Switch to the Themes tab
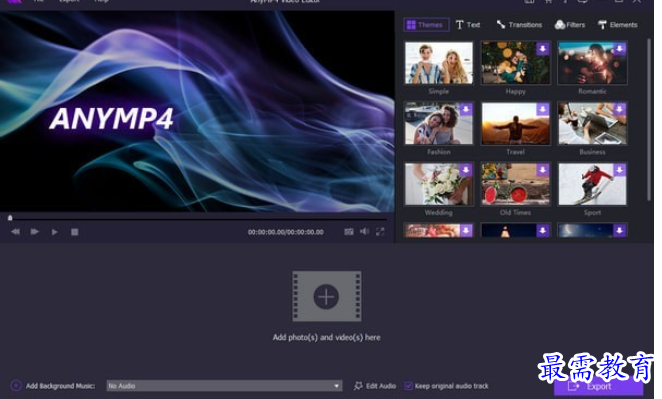This screenshot has width=662, height=399. pyautogui.click(x=426, y=25)
